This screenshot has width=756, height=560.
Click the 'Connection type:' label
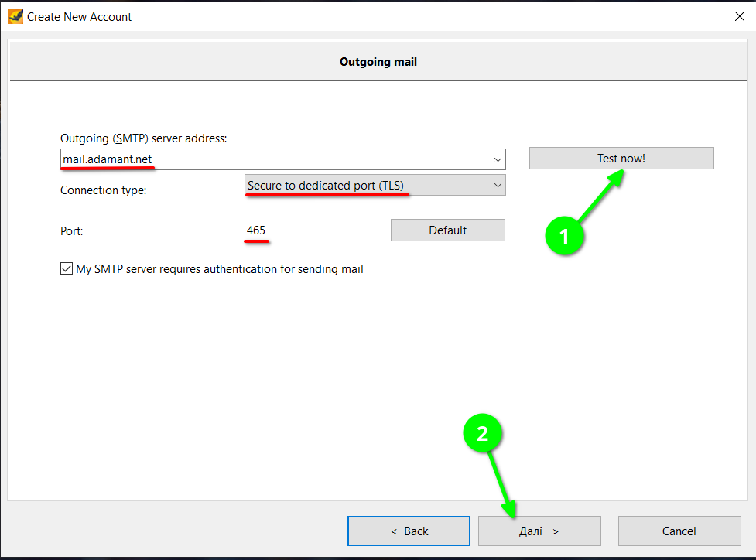(x=103, y=190)
